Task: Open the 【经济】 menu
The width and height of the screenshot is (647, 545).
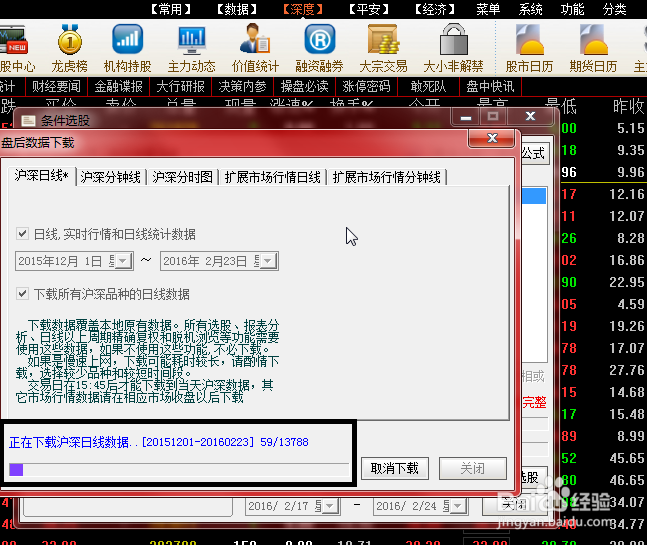Action: (x=434, y=9)
